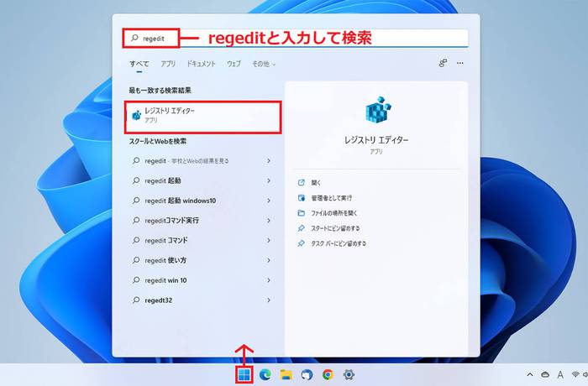Click the folder icon for file location

tap(301, 213)
